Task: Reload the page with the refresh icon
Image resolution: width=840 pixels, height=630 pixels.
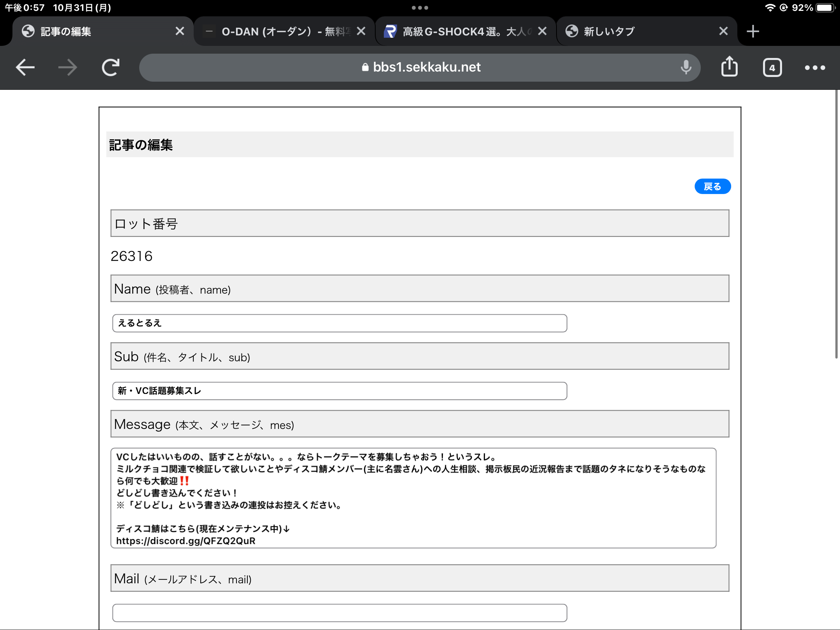Action: [110, 68]
